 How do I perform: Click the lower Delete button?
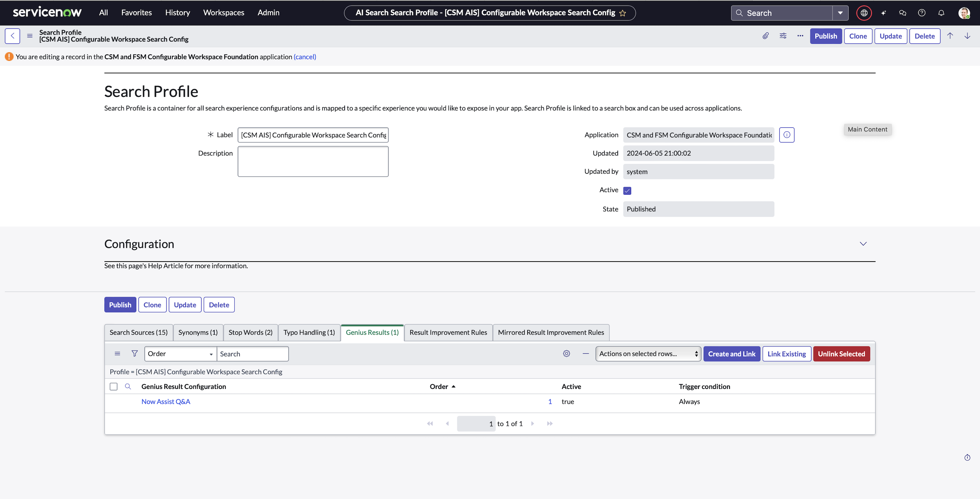[x=219, y=305]
